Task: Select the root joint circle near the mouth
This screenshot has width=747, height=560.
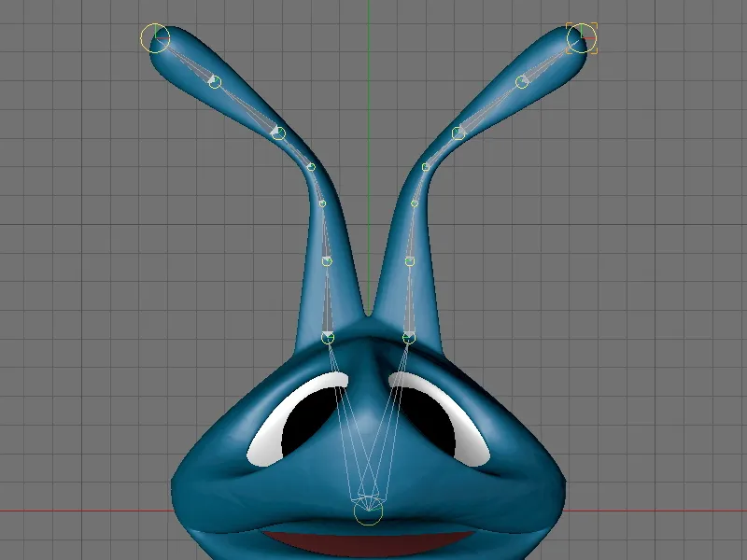Action: (x=368, y=511)
